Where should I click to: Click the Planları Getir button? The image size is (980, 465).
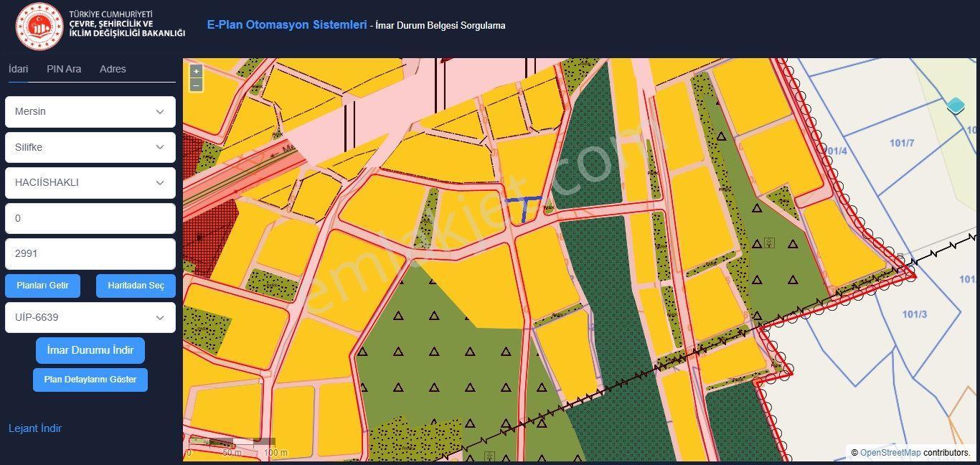point(42,286)
